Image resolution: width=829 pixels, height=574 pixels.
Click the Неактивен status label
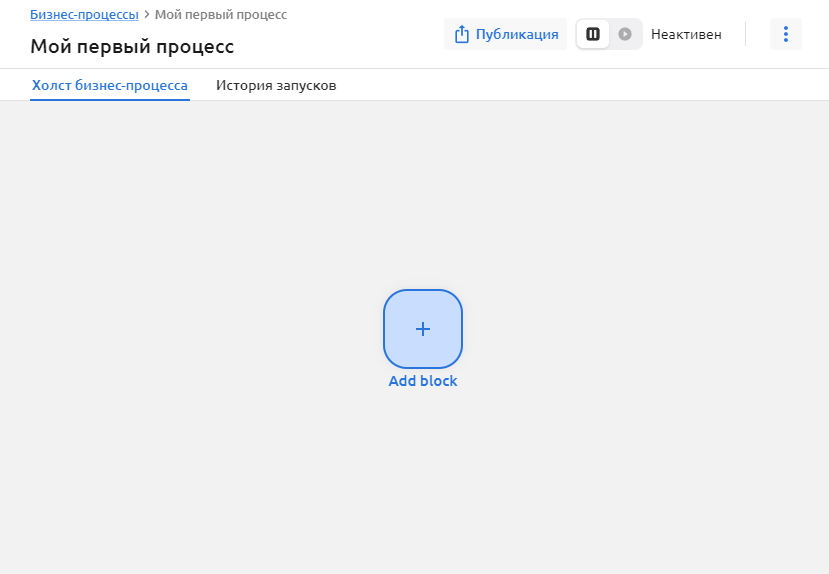click(x=686, y=34)
